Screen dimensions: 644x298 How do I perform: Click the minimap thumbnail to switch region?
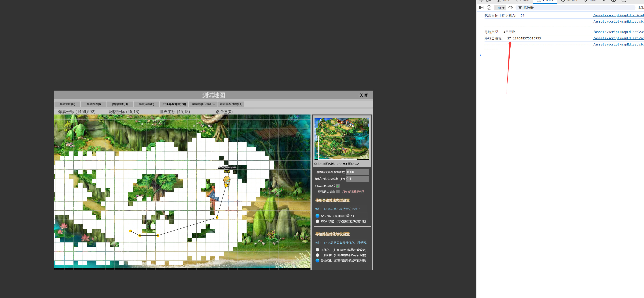tap(341, 139)
